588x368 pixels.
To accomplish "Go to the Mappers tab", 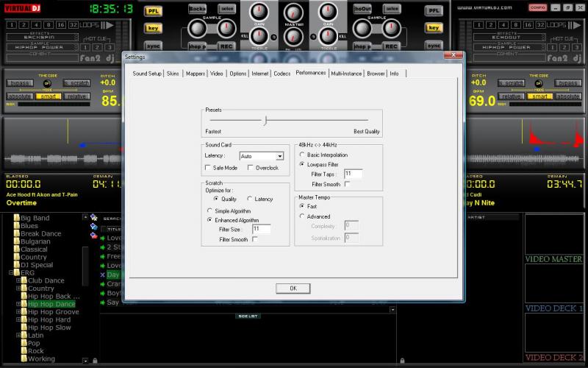I will (196, 74).
